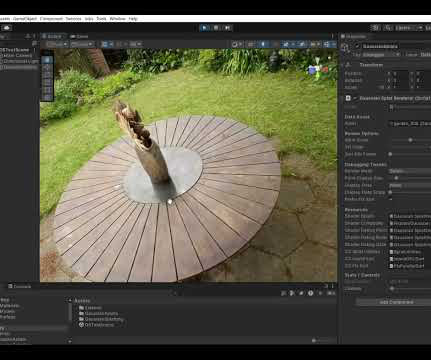Open the Tag dropdown in Inspector
The image size is (431, 360).
381,54
